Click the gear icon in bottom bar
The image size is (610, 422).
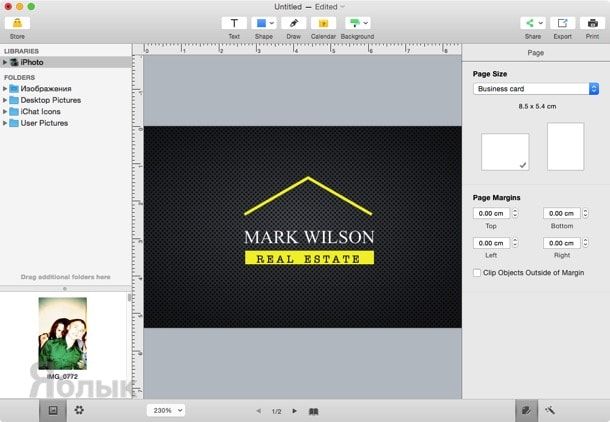(x=79, y=410)
